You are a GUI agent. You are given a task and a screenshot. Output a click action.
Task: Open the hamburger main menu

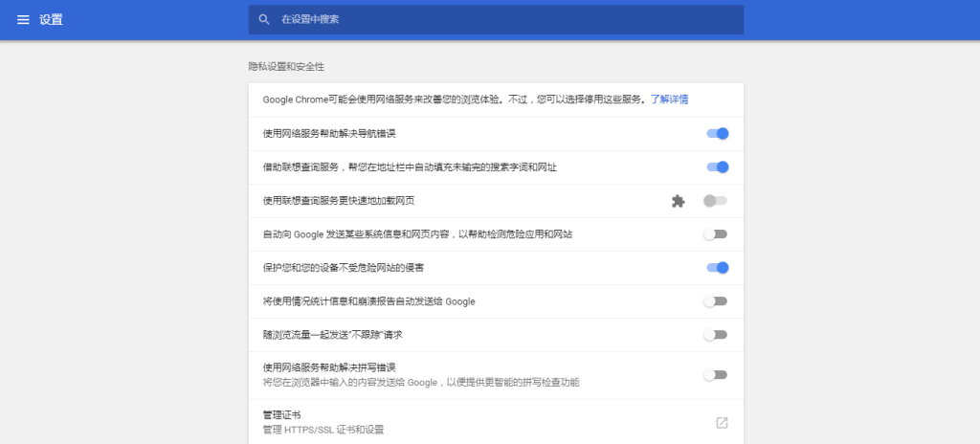pyautogui.click(x=23, y=19)
